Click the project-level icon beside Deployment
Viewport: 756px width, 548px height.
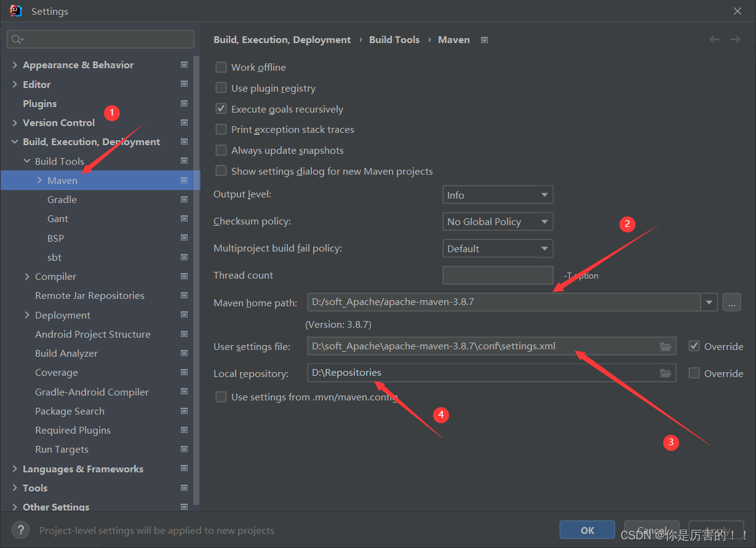(184, 315)
